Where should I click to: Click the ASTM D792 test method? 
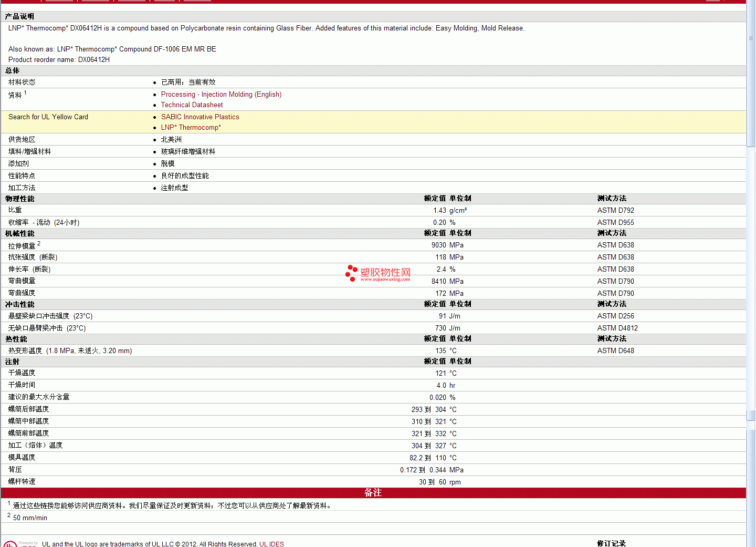(x=616, y=211)
